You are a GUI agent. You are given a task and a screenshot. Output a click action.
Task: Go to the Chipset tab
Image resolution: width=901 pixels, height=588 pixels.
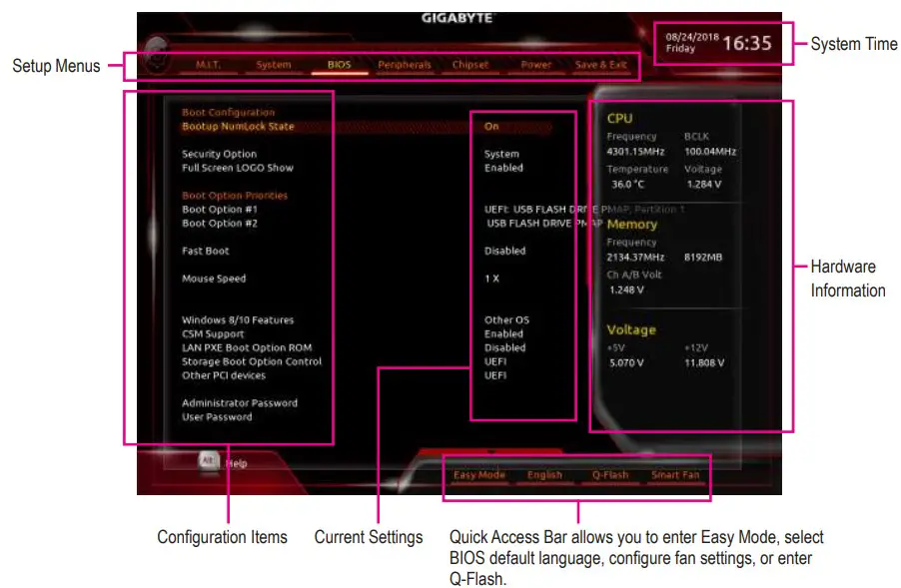pos(470,65)
